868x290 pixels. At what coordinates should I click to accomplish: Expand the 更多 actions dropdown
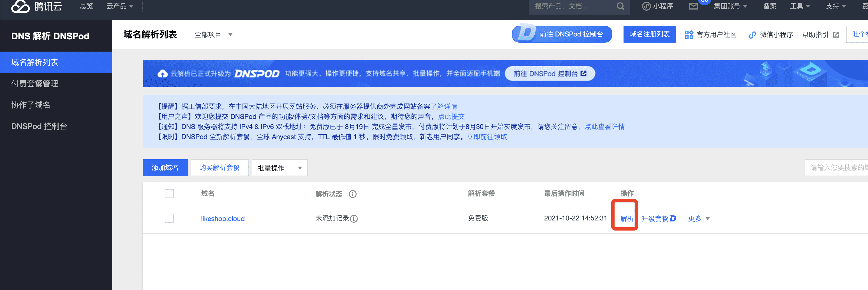tap(698, 218)
